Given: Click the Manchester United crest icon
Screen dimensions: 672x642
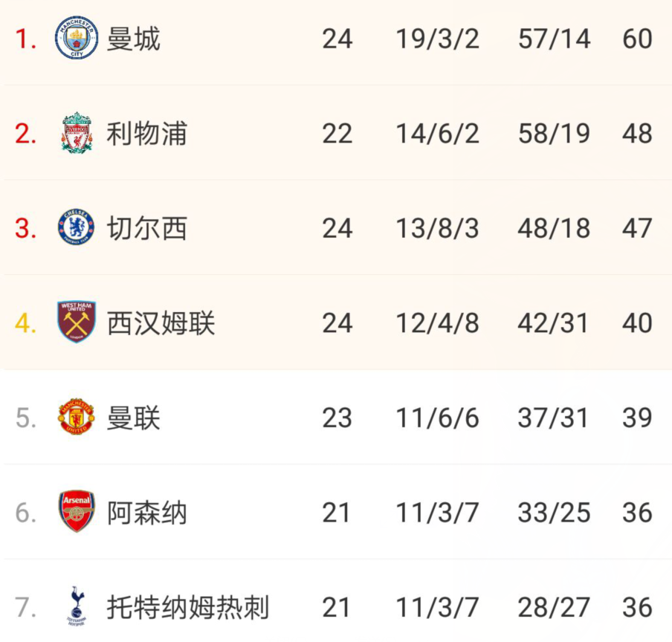Looking at the screenshot, I should point(77,417).
